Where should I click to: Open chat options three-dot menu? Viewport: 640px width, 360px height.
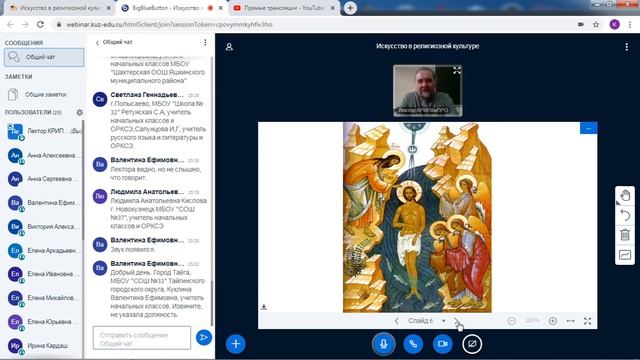205,42
